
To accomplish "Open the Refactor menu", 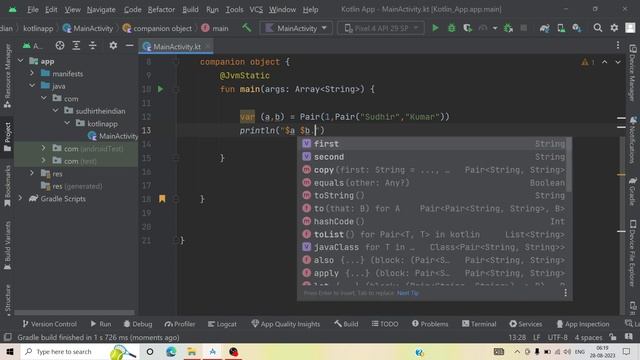I will pyautogui.click(x=161, y=9).
